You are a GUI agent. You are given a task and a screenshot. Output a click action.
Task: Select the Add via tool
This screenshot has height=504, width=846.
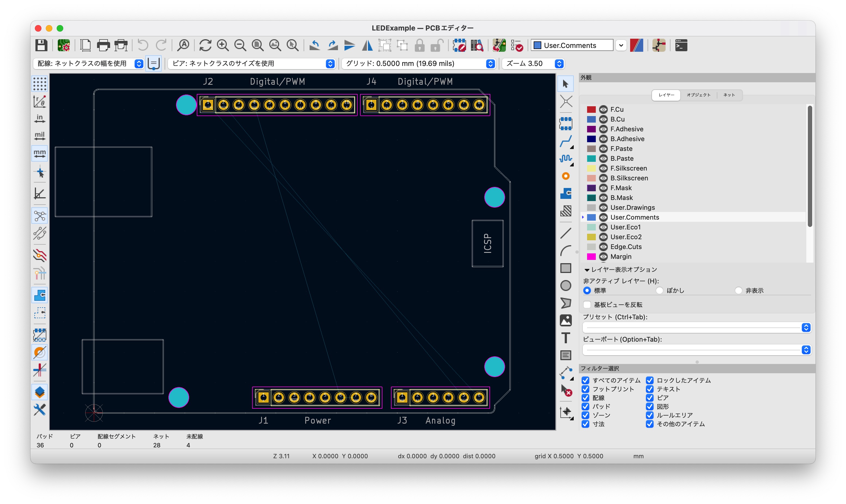(x=566, y=176)
